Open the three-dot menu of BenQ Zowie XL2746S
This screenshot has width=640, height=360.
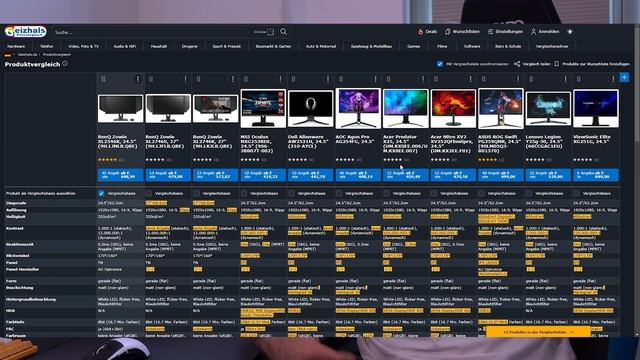(185, 79)
